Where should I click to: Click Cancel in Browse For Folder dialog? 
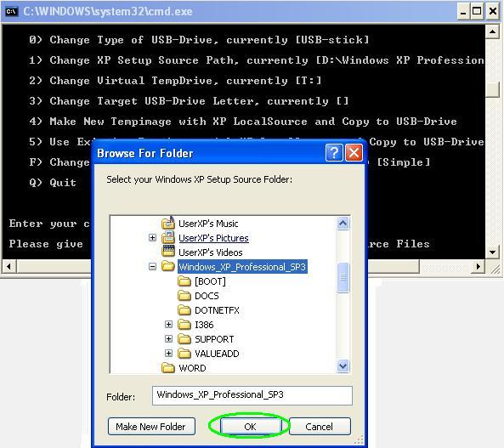pos(320,427)
